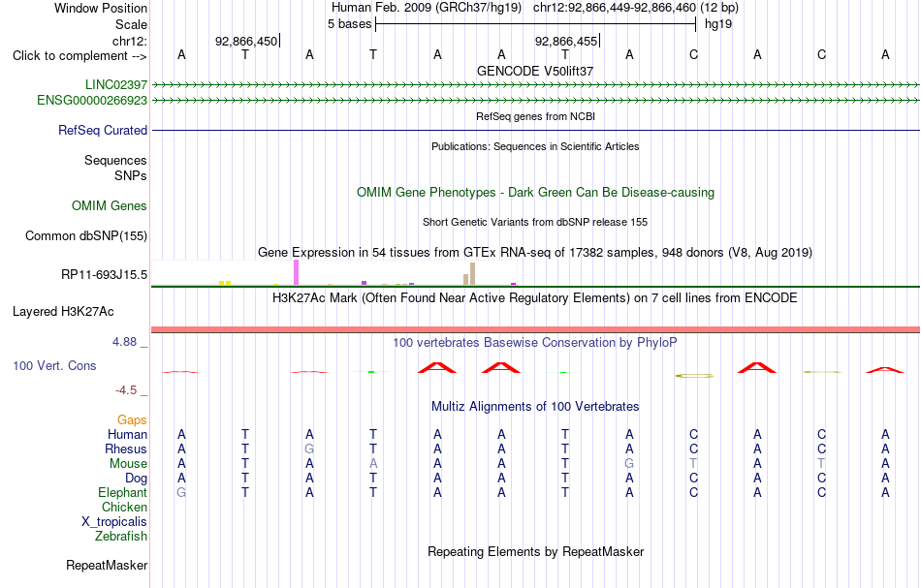Click the yellow GTEx expression bars
The width and height of the screenshot is (921, 588).
tap(225, 284)
